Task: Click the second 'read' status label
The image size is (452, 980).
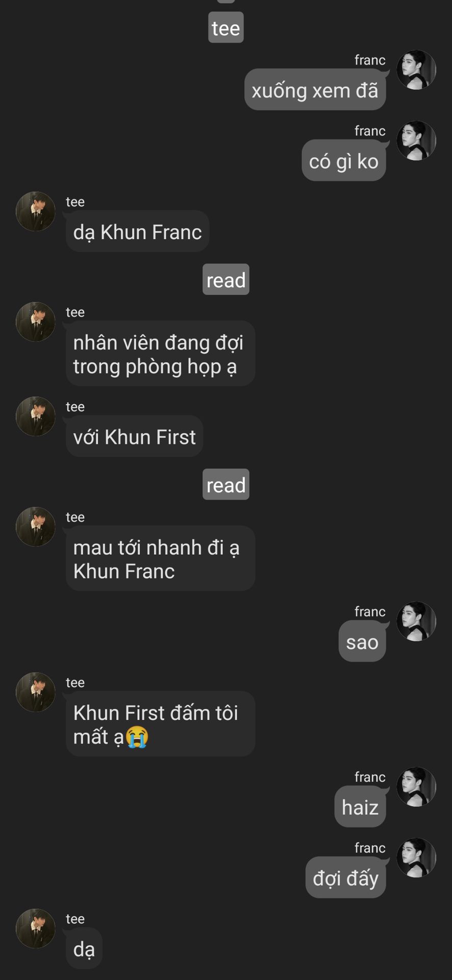Action: coord(226,484)
